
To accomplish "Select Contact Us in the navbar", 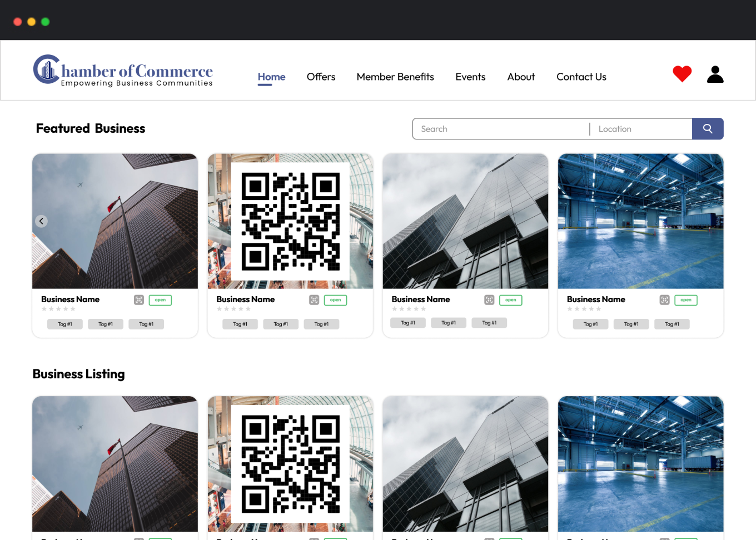I will click(581, 77).
